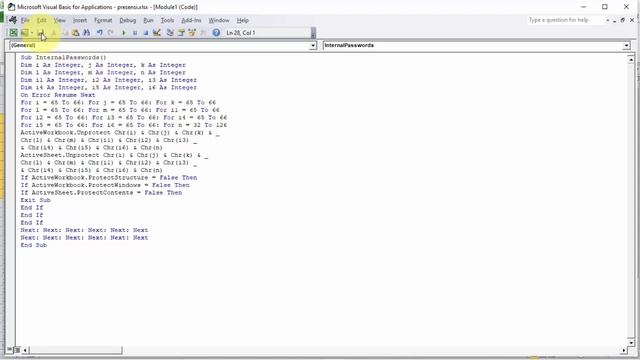The width and height of the screenshot is (640, 360).
Task: Expand the InternalPasswords procedure dropdown
Action: (627, 46)
